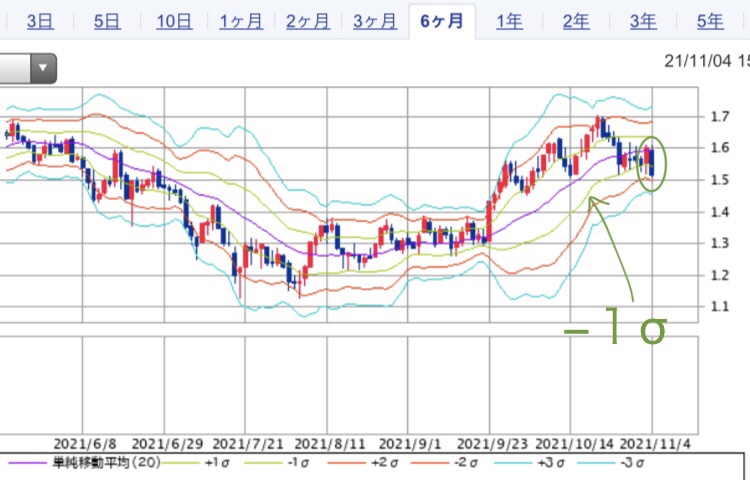Click the active 6ヶ月 tab
The width and height of the screenshot is (750, 480).
(x=442, y=21)
